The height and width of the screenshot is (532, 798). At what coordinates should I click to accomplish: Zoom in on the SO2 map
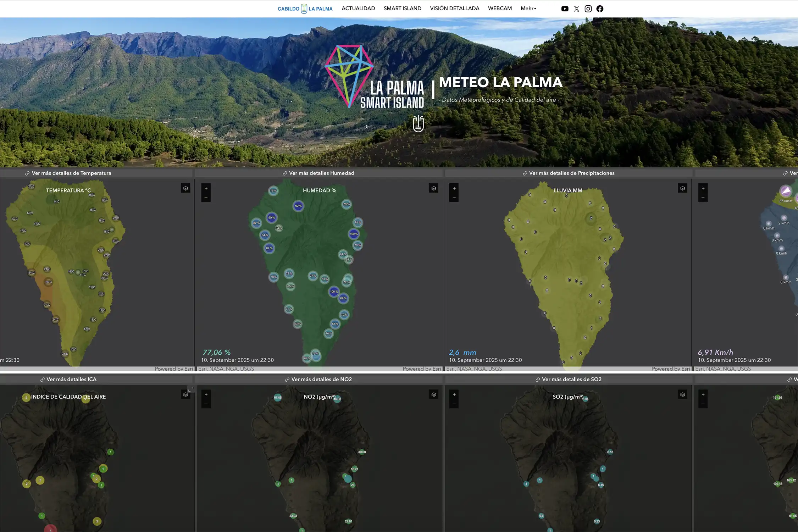click(x=454, y=394)
